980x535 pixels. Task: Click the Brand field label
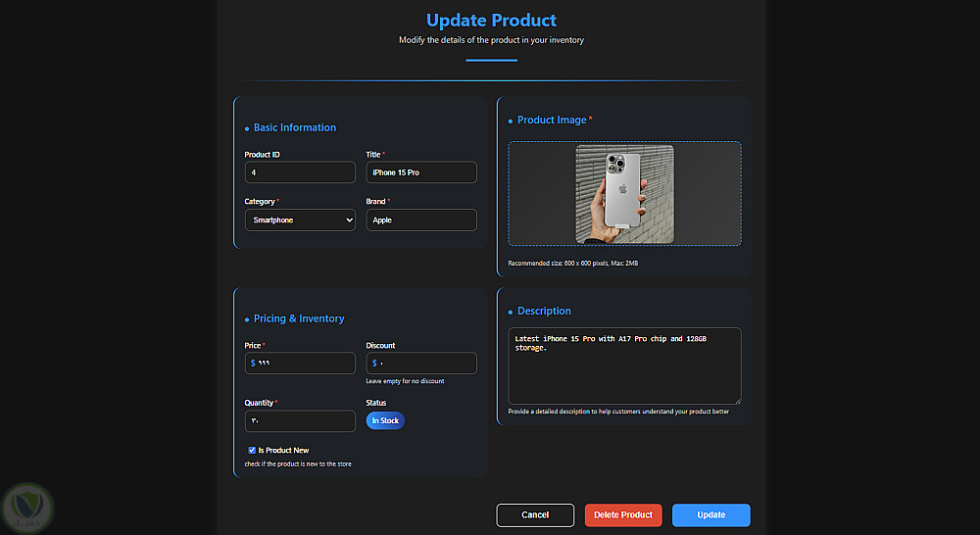pyautogui.click(x=375, y=201)
